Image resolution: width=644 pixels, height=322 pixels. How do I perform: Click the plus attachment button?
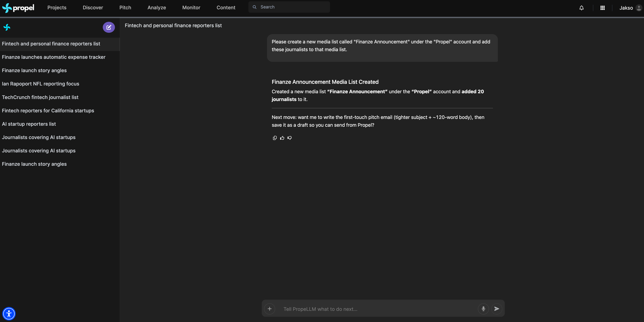(x=270, y=308)
